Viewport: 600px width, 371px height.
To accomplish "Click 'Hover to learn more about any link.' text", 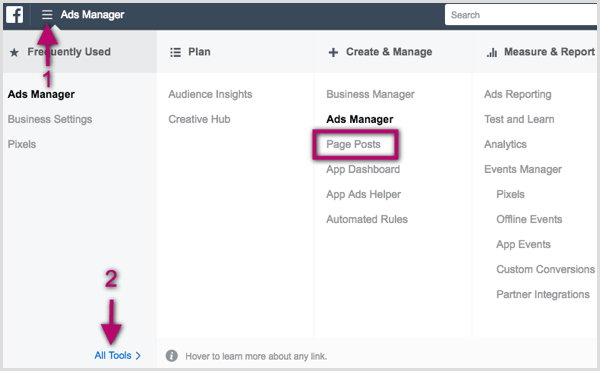I will pyautogui.click(x=256, y=356).
